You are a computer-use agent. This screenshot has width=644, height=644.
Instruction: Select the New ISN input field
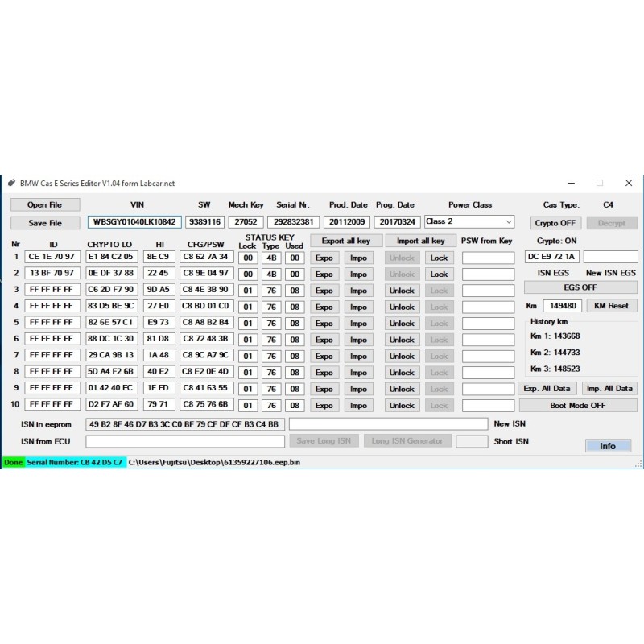pos(389,424)
